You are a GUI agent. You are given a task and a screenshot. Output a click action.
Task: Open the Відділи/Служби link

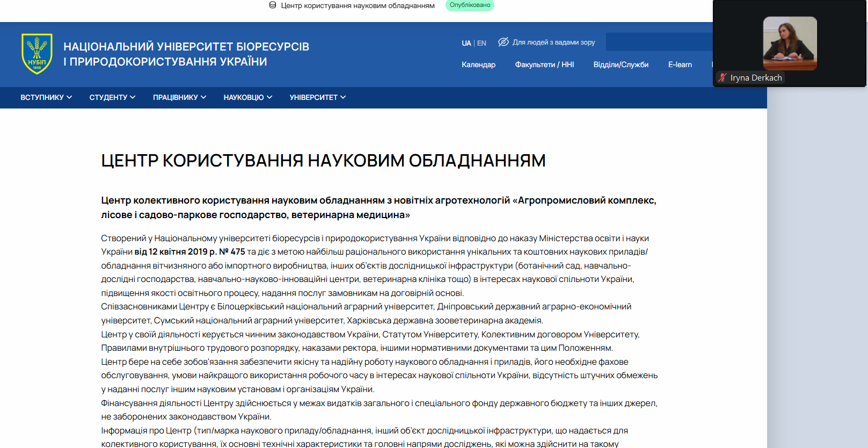point(621,64)
